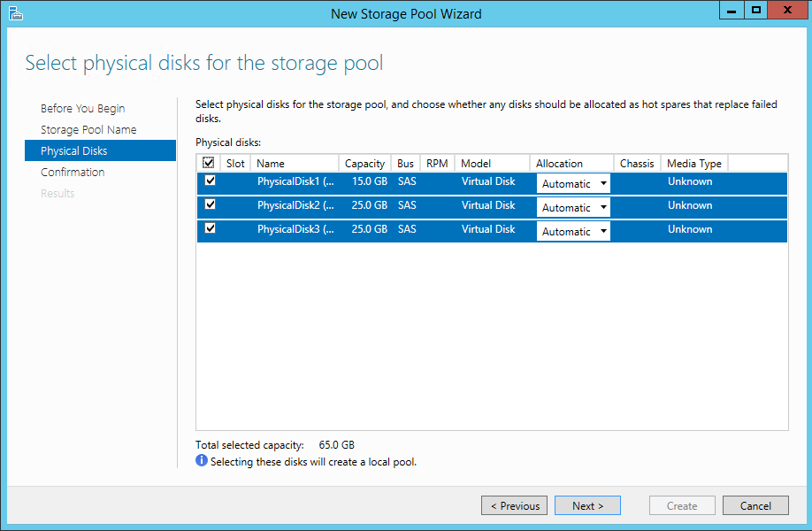Screen dimensions: 812x531
Task: Click the Next button
Action: click(587, 505)
